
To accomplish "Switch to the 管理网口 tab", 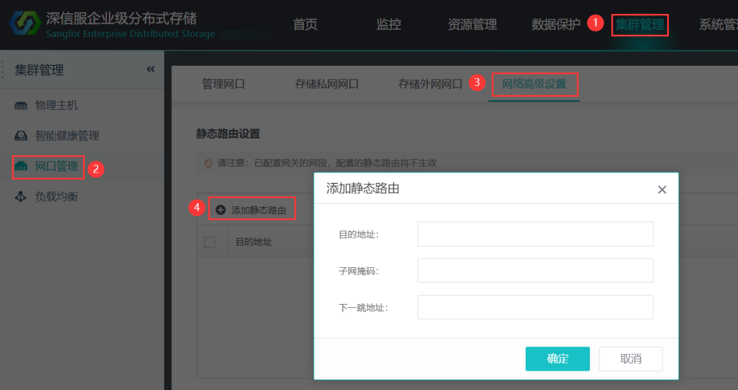I will 223,84.
